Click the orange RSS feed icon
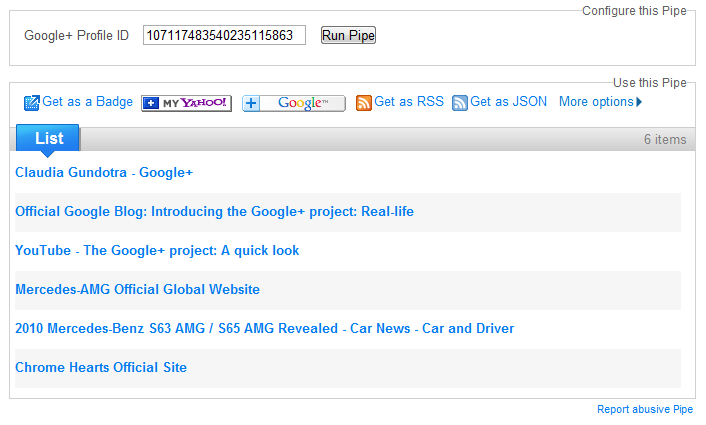This screenshot has width=706, height=425. pyautogui.click(x=364, y=103)
